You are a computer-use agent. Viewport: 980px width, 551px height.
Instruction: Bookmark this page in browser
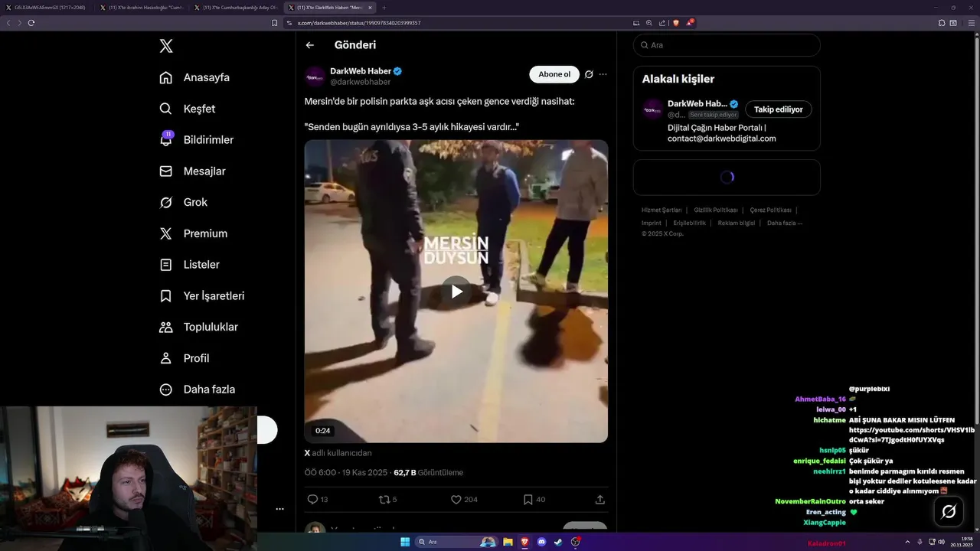pyautogui.click(x=275, y=23)
